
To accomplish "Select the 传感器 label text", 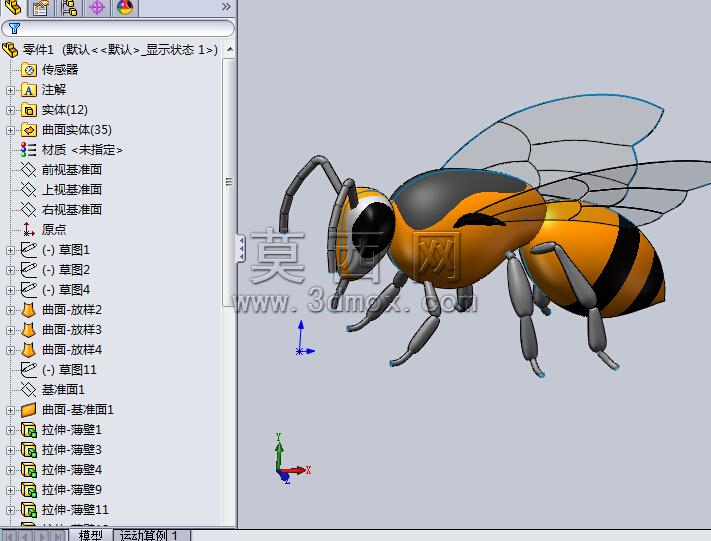I will click(x=60, y=70).
